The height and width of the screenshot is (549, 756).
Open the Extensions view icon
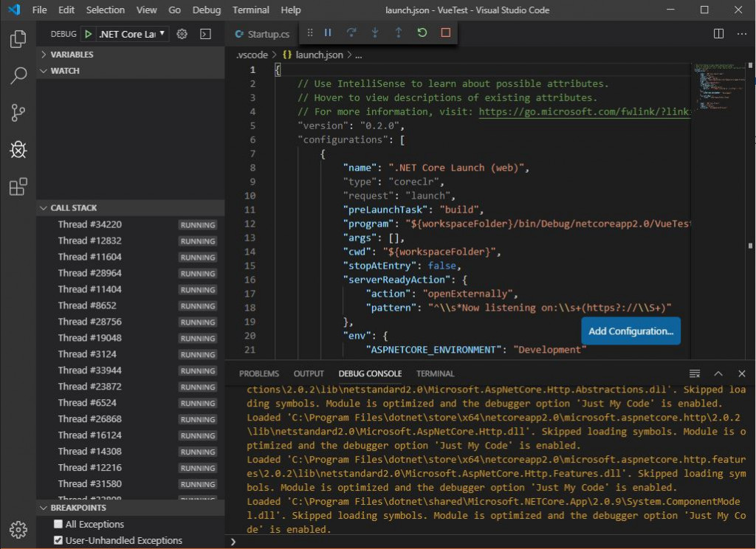point(18,187)
